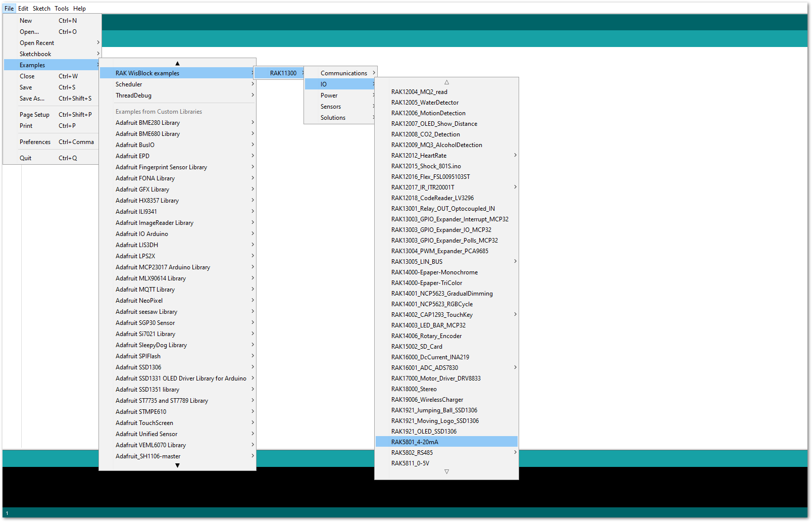Expand Adafruit Unified Sensor examples
Image resolution: width=812 pixels, height=522 pixels.
[x=178, y=434]
